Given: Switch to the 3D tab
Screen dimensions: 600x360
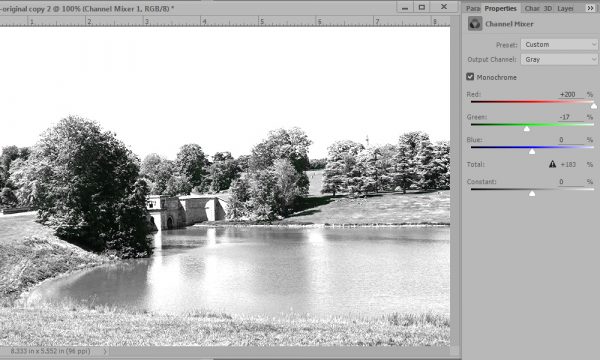Looking at the screenshot, I should point(548,8).
